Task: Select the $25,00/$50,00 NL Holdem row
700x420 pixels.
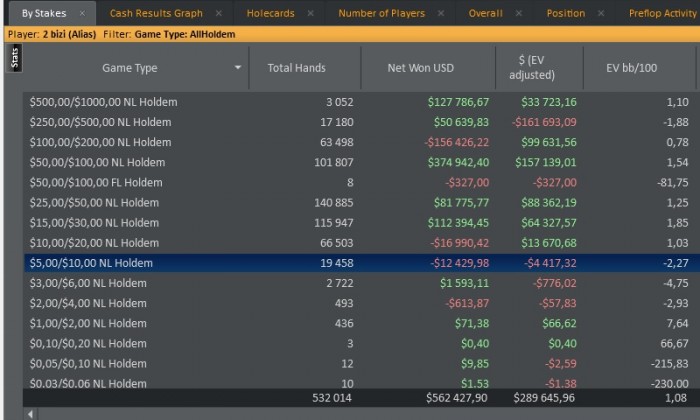Action: tap(200, 202)
